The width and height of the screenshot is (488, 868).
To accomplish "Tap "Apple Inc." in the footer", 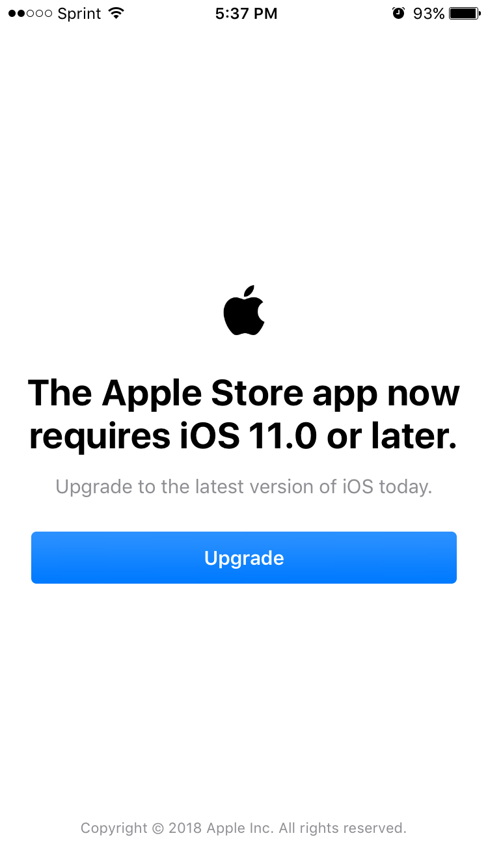I will [x=241, y=828].
